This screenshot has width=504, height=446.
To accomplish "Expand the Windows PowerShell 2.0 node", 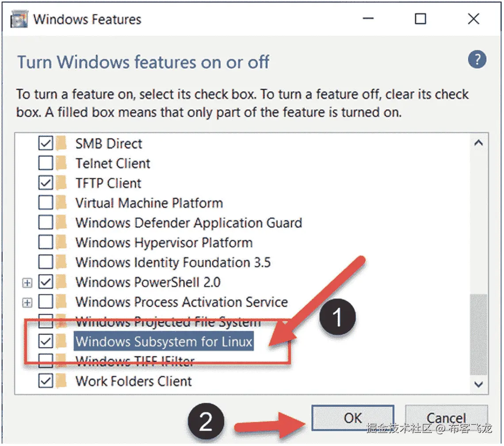I will (x=27, y=283).
